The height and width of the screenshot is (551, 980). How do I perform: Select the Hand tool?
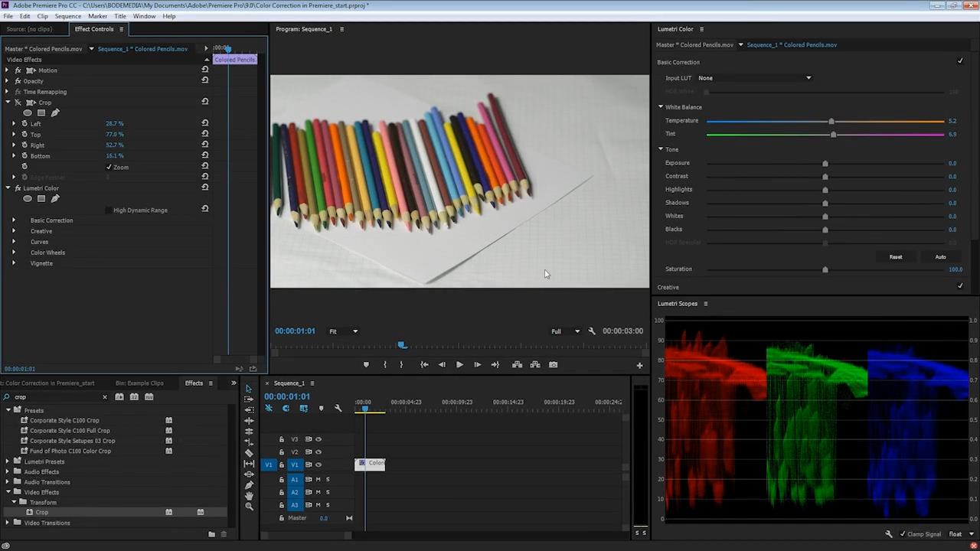tap(248, 496)
